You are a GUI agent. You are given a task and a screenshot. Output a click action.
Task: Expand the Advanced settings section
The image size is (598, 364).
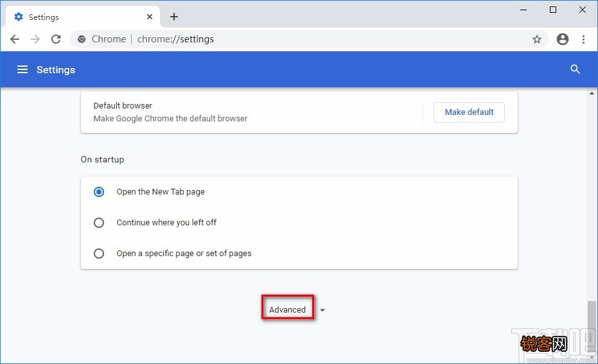tap(288, 309)
